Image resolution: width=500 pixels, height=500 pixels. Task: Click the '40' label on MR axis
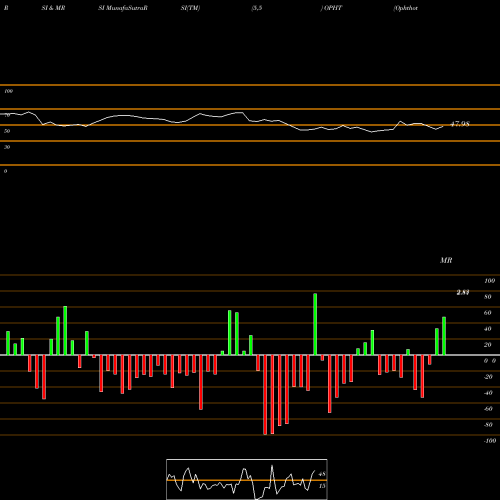(x=488, y=329)
